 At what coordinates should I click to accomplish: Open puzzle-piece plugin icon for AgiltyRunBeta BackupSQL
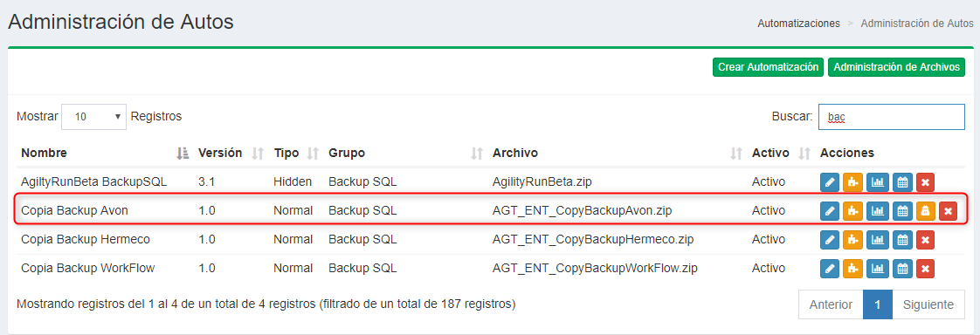pos(853,182)
